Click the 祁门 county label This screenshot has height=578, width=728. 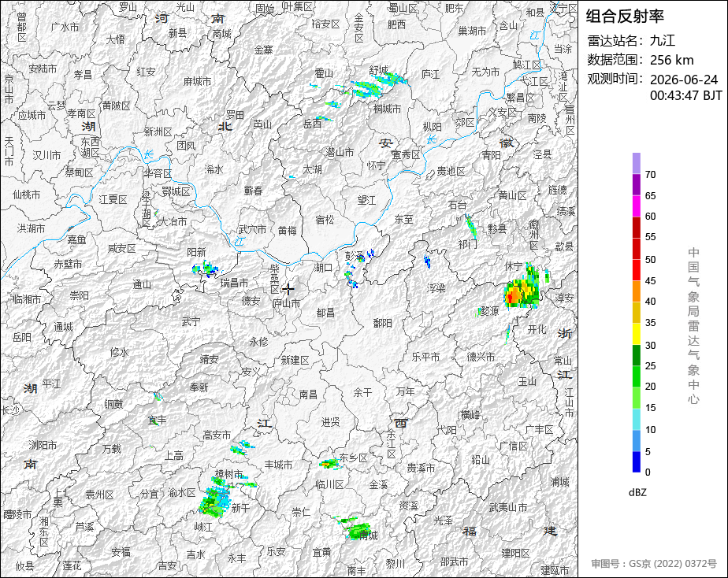coord(467,244)
